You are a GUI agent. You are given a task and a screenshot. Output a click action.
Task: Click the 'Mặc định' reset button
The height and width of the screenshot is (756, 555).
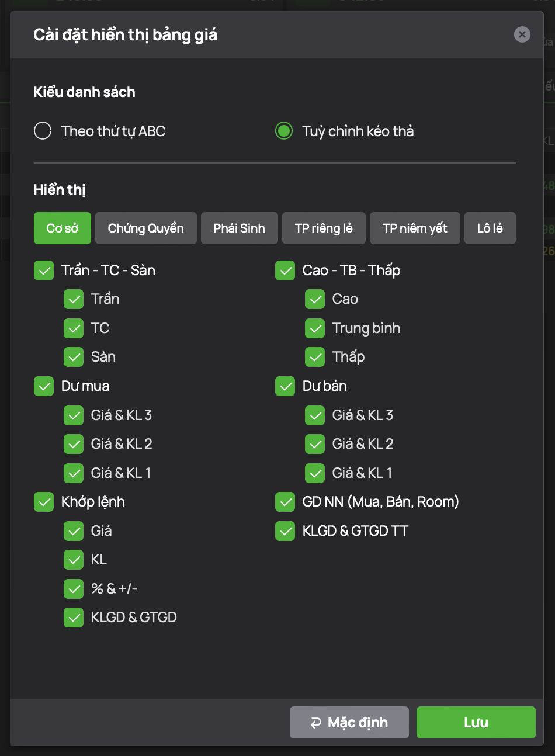349,723
